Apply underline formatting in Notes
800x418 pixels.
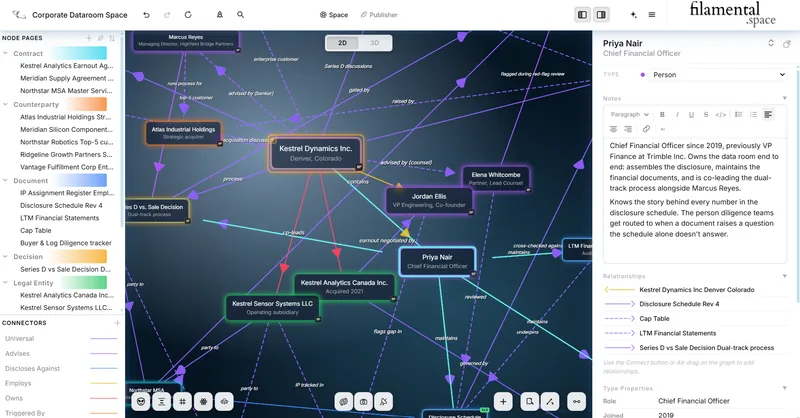pos(691,114)
